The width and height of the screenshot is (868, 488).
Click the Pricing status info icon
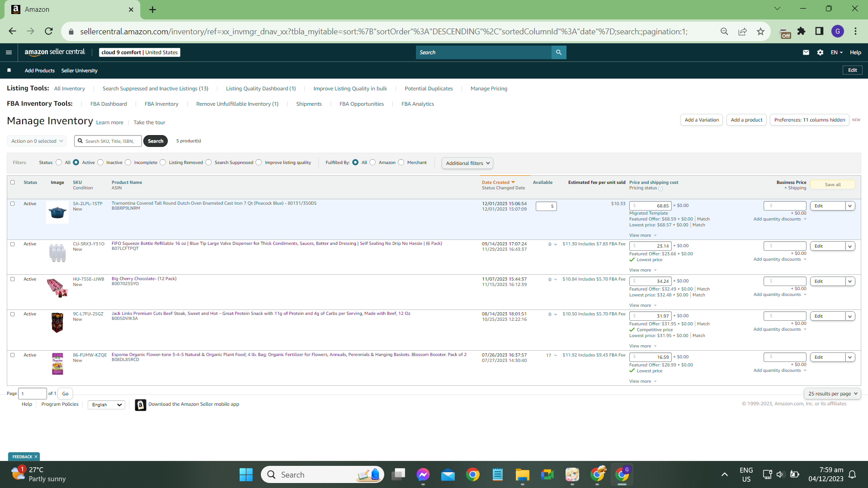pos(660,188)
